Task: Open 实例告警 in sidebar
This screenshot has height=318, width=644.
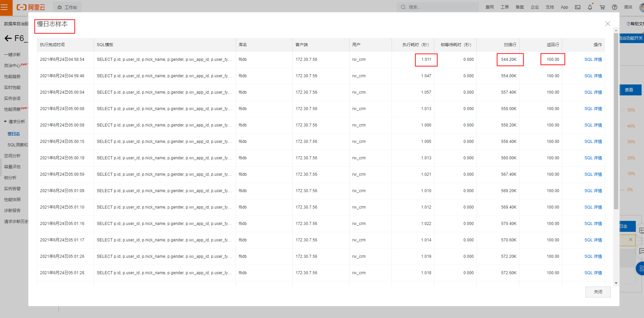Action: point(12,189)
